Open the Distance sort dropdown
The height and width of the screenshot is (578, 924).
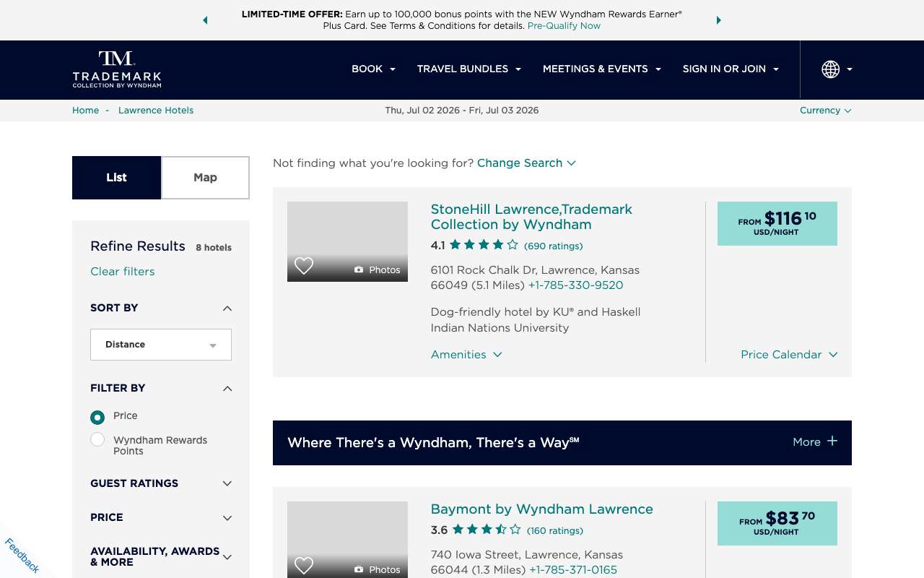point(161,345)
